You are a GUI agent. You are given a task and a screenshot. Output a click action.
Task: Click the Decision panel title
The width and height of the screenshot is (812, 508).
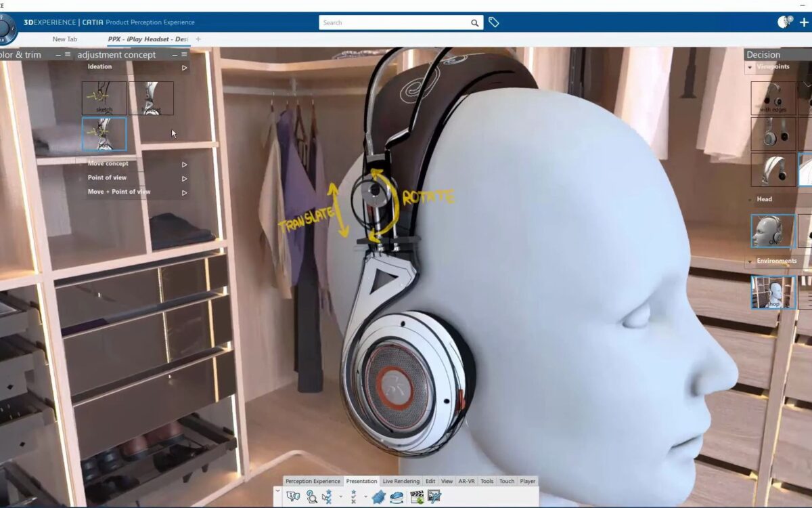pyautogui.click(x=763, y=55)
